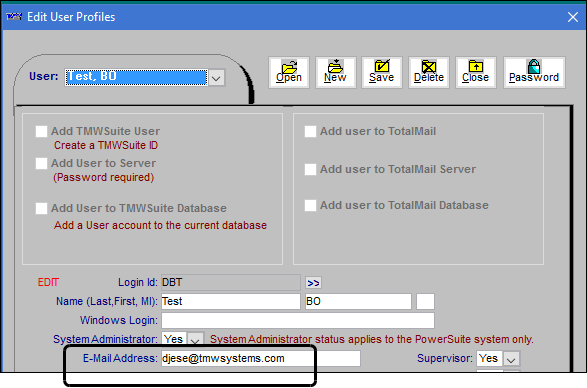Click the Close toolbar button
Image resolution: width=587 pixels, height=388 pixels.
coord(475,72)
